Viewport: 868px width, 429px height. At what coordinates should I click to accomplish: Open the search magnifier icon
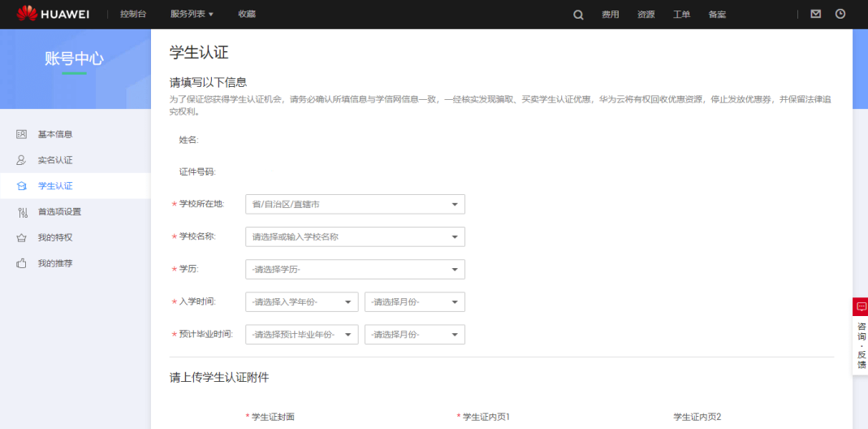pos(578,15)
